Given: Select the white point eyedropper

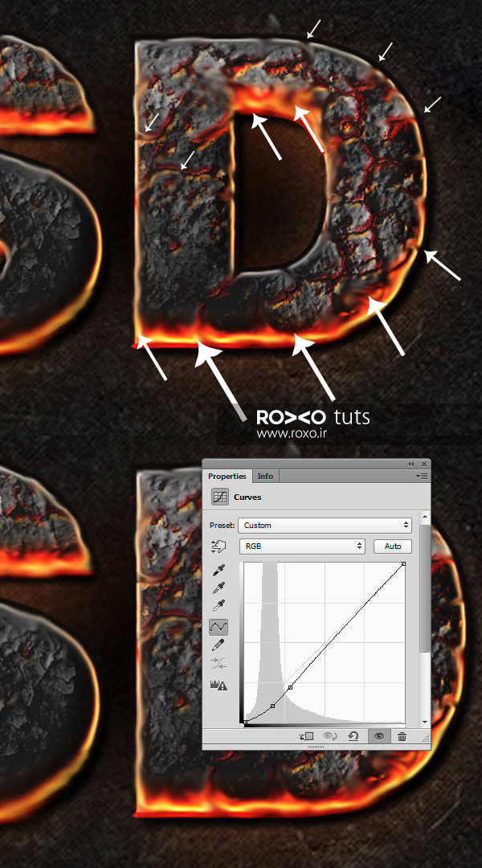Looking at the screenshot, I should (219, 606).
